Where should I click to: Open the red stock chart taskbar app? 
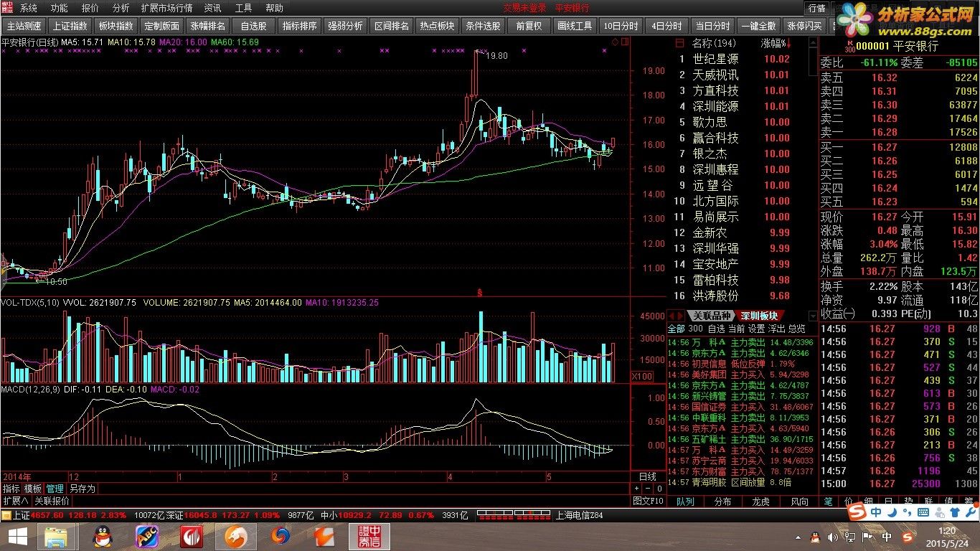pos(192,536)
